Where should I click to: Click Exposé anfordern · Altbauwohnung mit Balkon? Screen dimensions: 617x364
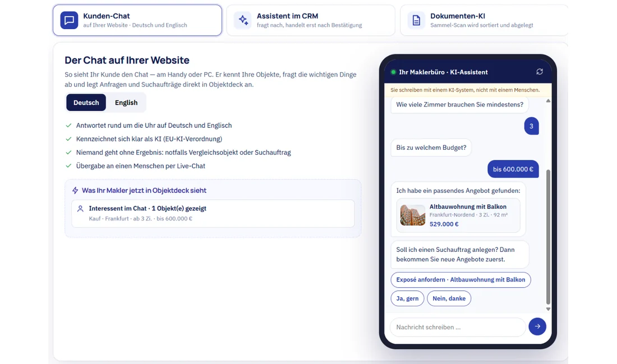coord(461,280)
